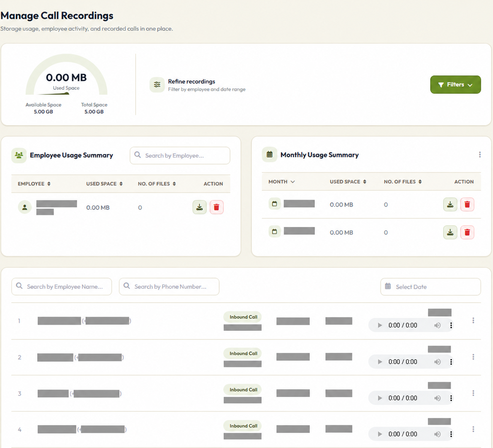
Task: Open row 2 actions menu
Action: tap(473, 357)
